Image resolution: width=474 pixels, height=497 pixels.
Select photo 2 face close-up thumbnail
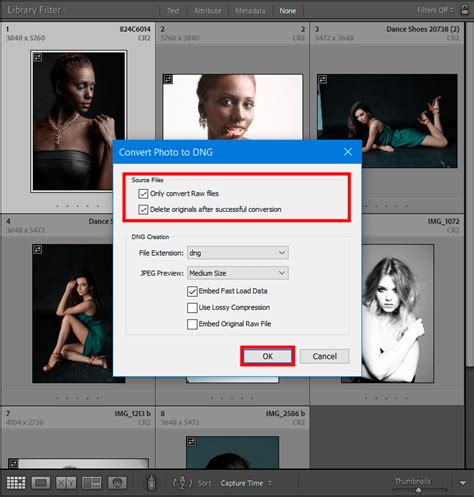(x=233, y=107)
